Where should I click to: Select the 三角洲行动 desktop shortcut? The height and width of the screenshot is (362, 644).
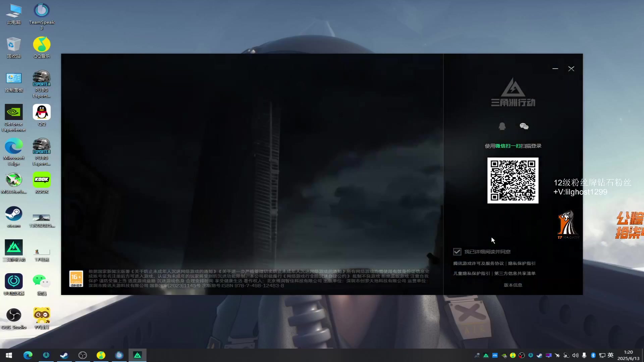(x=14, y=251)
